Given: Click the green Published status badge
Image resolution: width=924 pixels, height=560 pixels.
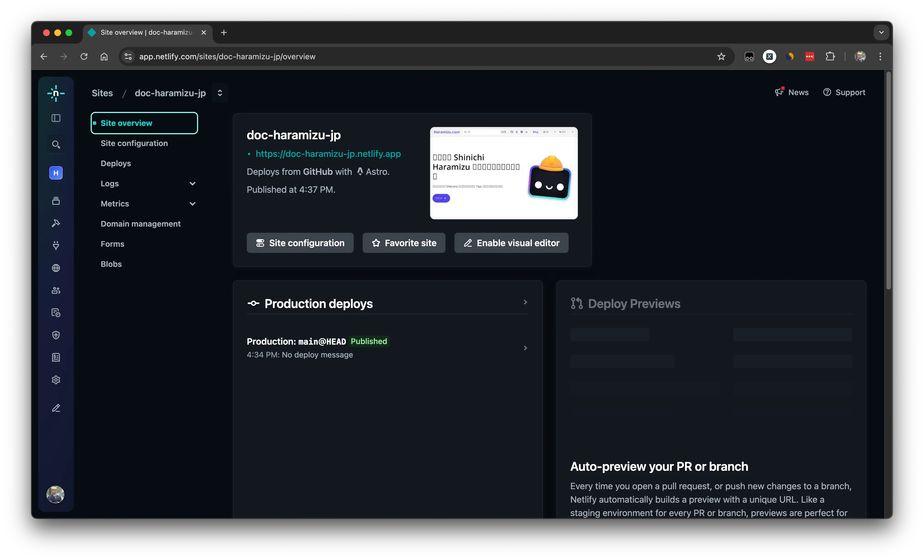Looking at the screenshot, I should tap(369, 342).
